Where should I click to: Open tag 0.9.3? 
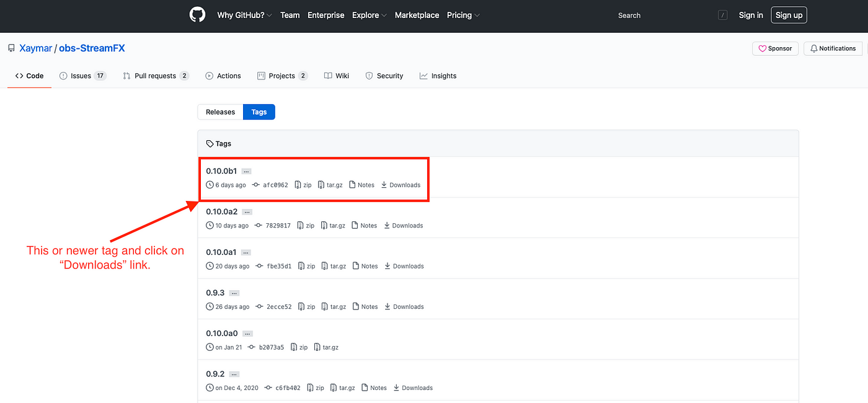pyautogui.click(x=215, y=293)
